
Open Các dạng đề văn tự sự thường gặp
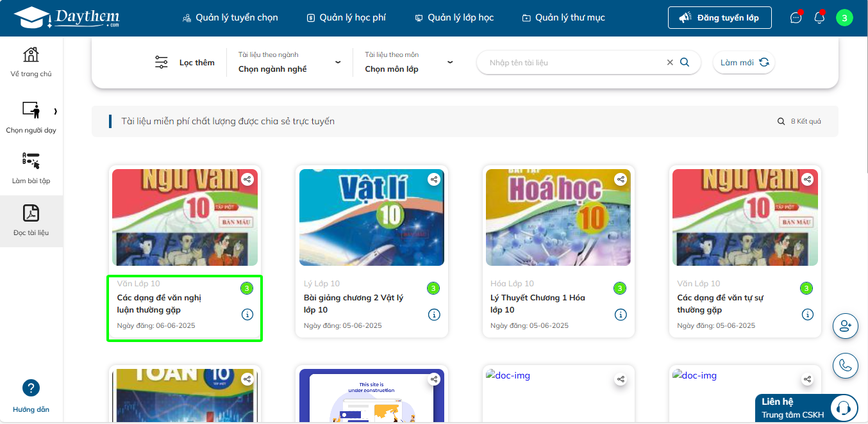point(720,304)
